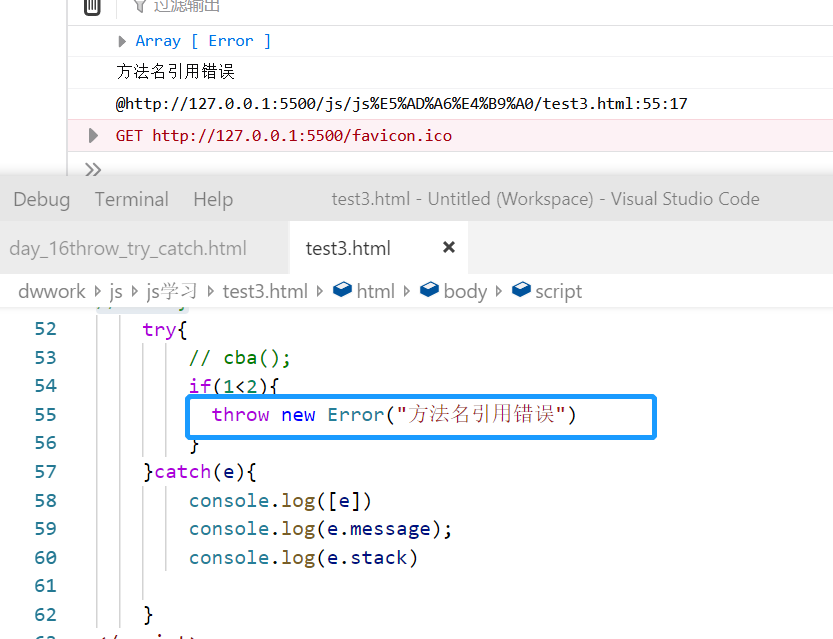Switch to day_16throw_try_catch.html tab
This screenshot has height=639, width=833.
(128, 249)
